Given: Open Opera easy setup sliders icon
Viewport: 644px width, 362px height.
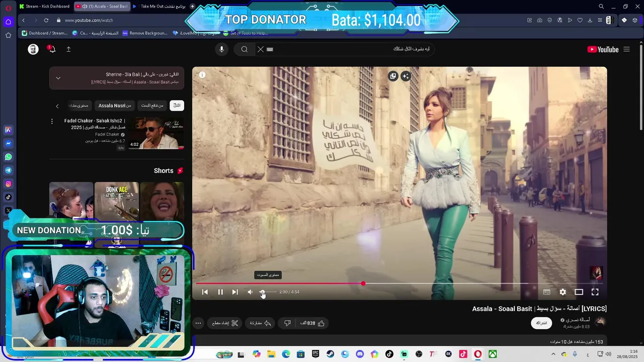Looking at the screenshot, I should pyautogui.click(x=600, y=20).
